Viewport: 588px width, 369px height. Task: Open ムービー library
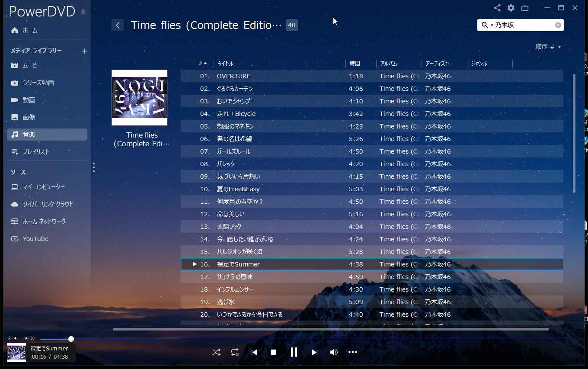[x=47, y=65]
